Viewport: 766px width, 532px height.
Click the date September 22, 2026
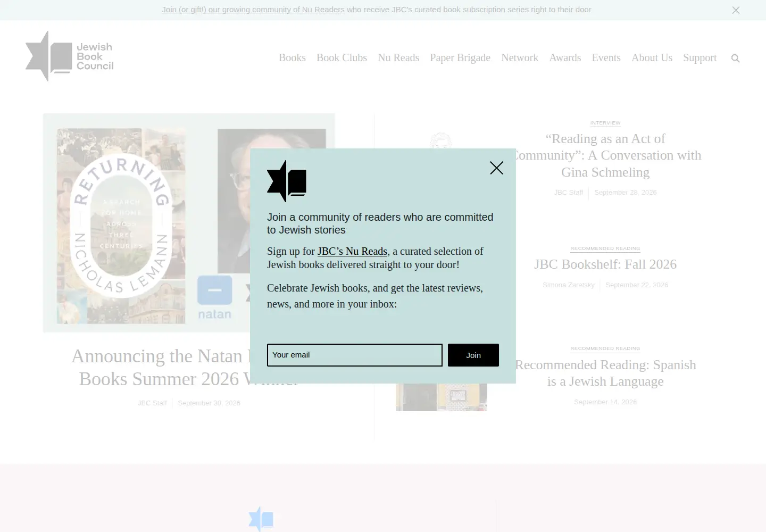point(637,285)
